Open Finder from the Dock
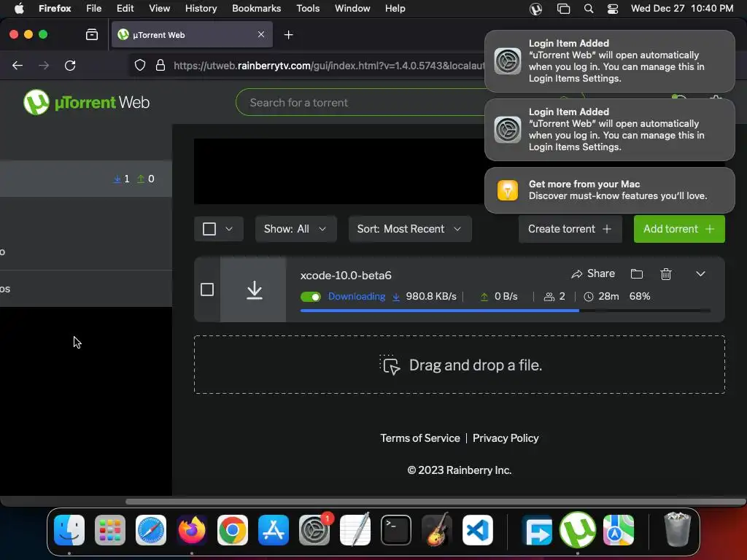 click(x=69, y=530)
